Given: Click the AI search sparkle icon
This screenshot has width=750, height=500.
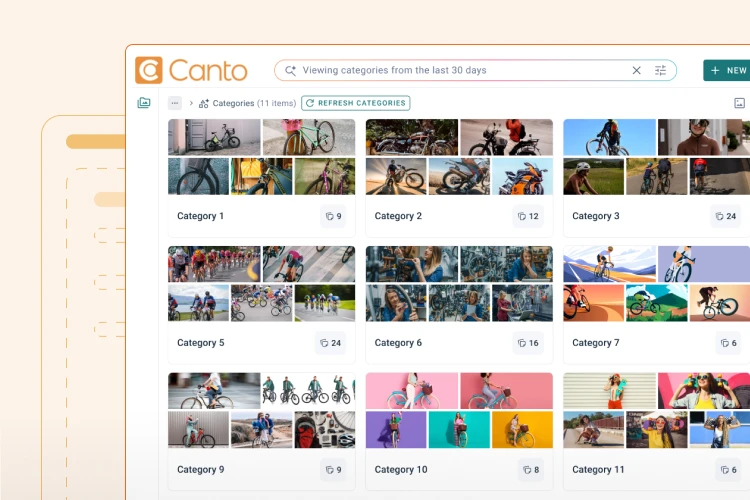Looking at the screenshot, I should [291, 71].
